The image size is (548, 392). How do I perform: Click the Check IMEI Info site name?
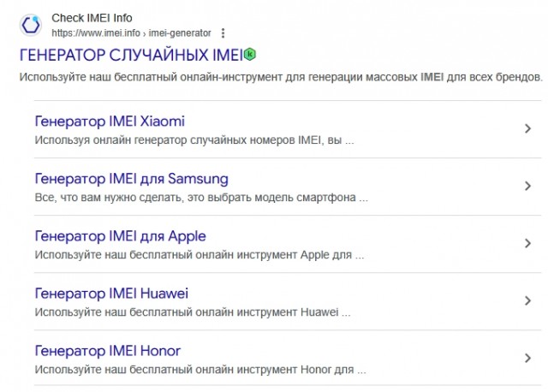(x=92, y=18)
